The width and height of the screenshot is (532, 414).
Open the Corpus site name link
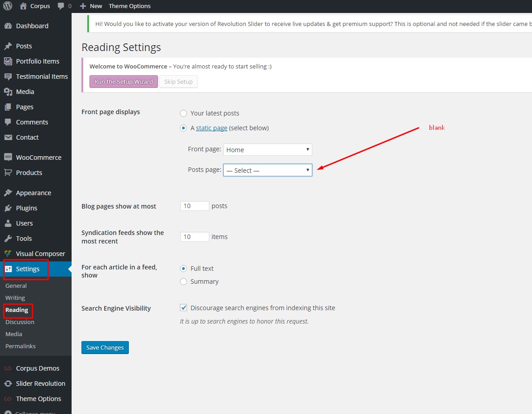point(40,6)
